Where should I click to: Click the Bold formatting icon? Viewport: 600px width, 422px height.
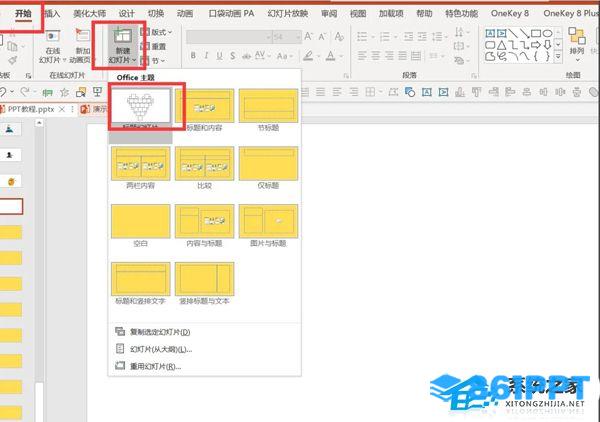193,56
